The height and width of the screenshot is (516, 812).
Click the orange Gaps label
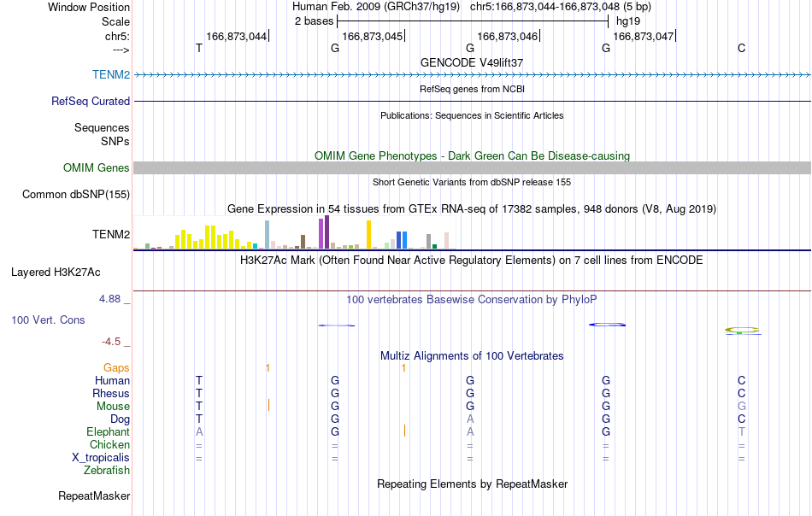pyautogui.click(x=116, y=367)
